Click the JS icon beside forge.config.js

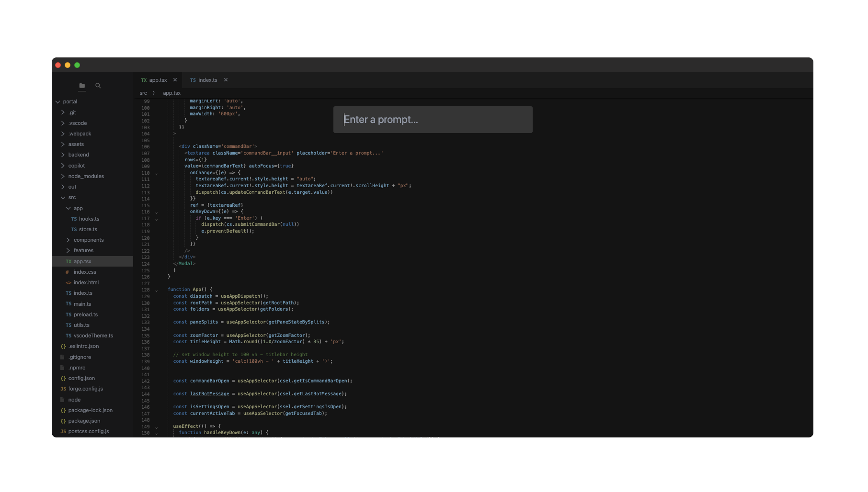(63, 389)
